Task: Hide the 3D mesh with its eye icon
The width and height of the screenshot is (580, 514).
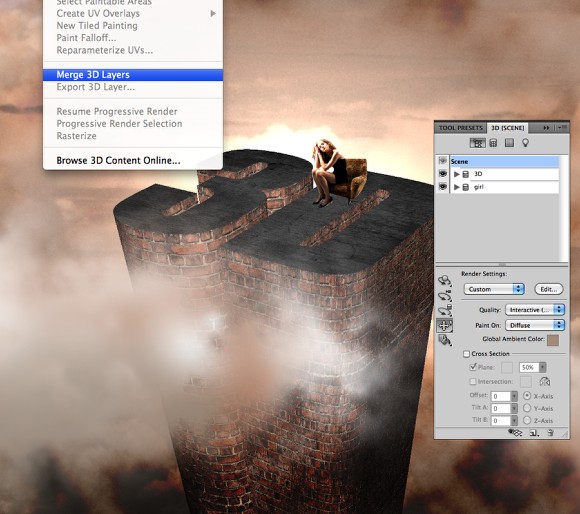Action: coord(442,174)
